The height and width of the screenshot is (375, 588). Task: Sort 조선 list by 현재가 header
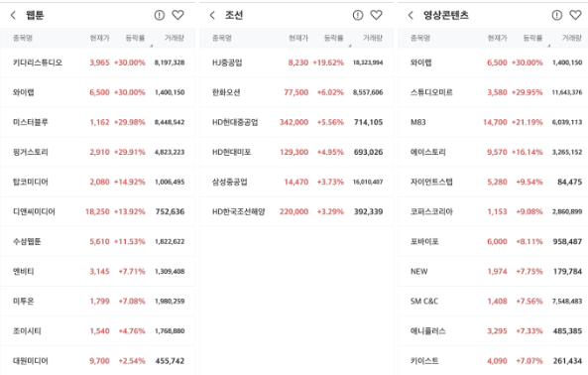pos(298,38)
